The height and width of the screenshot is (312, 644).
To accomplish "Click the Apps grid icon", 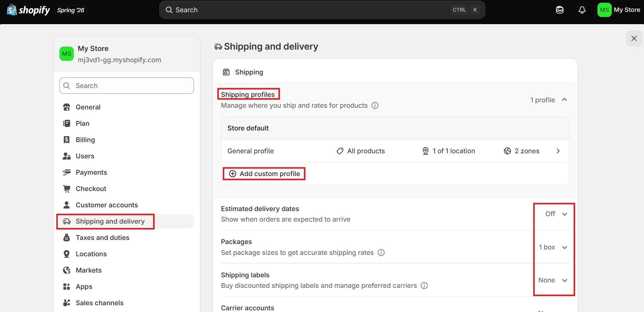I will pos(67,287).
